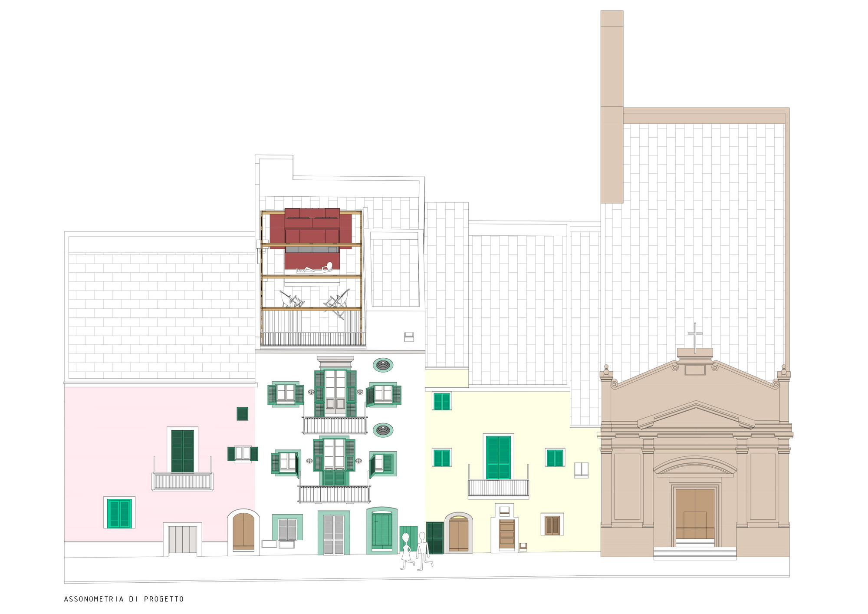Click the white building's top balcony railing
The width and height of the screenshot is (868, 614).
point(334,426)
